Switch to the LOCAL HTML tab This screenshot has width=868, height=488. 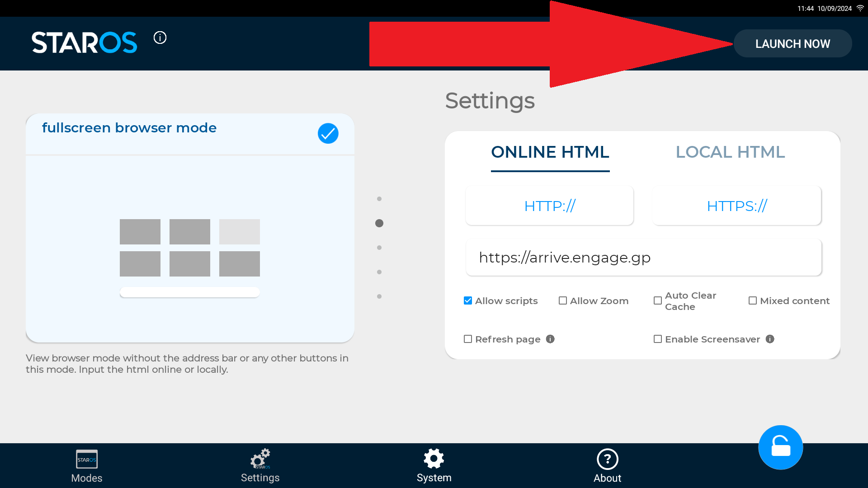click(730, 152)
